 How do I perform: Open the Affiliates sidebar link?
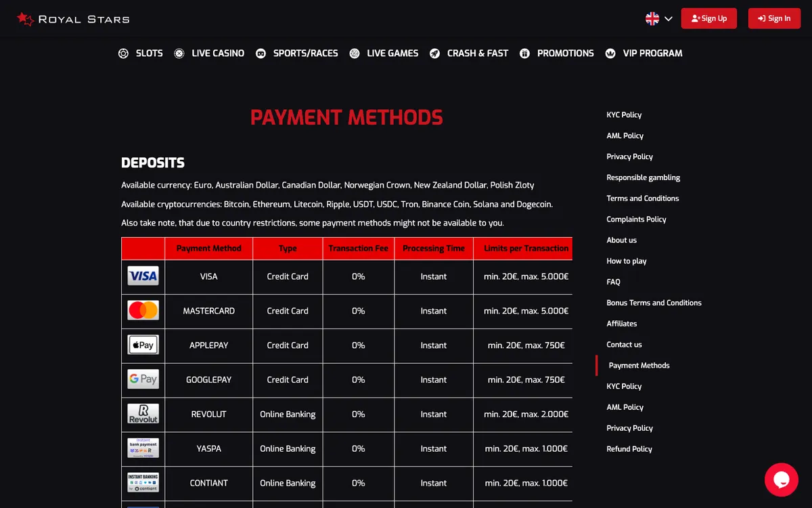pyautogui.click(x=621, y=324)
